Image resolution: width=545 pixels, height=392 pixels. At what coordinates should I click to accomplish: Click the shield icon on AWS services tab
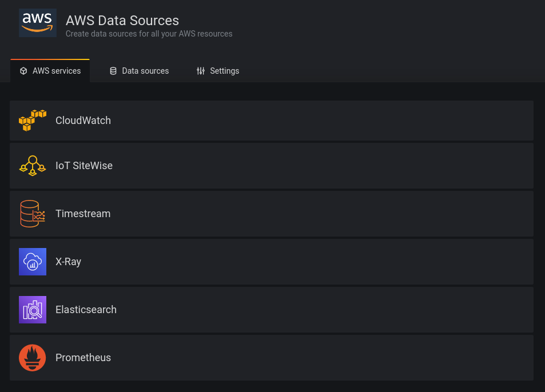(23, 71)
